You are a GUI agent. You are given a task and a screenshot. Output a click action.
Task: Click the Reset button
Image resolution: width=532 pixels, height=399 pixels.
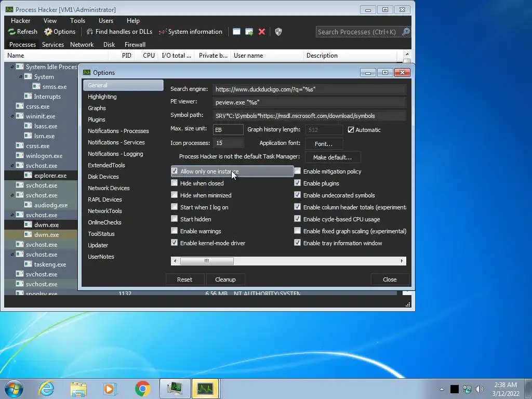pyautogui.click(x=184, y=279)
